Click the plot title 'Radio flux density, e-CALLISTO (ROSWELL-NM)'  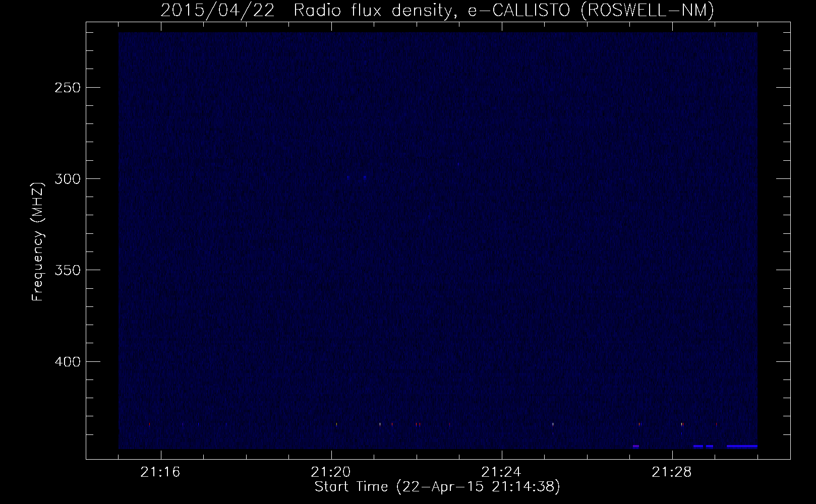tap(504, 10)
